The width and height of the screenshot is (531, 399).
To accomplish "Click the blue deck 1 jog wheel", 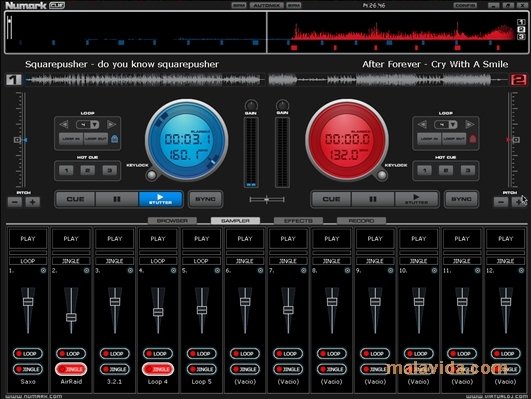I will pos(187,140).
